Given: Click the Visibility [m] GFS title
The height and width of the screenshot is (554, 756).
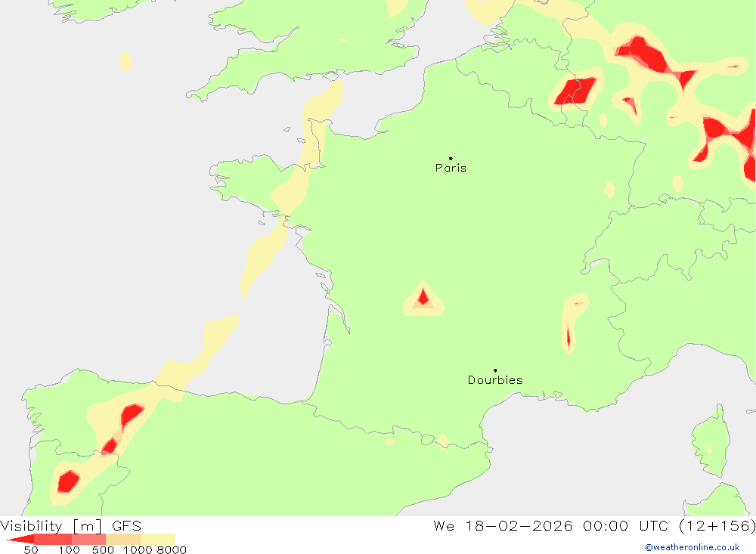Looking at the screenshot, I should coord(71,525).
